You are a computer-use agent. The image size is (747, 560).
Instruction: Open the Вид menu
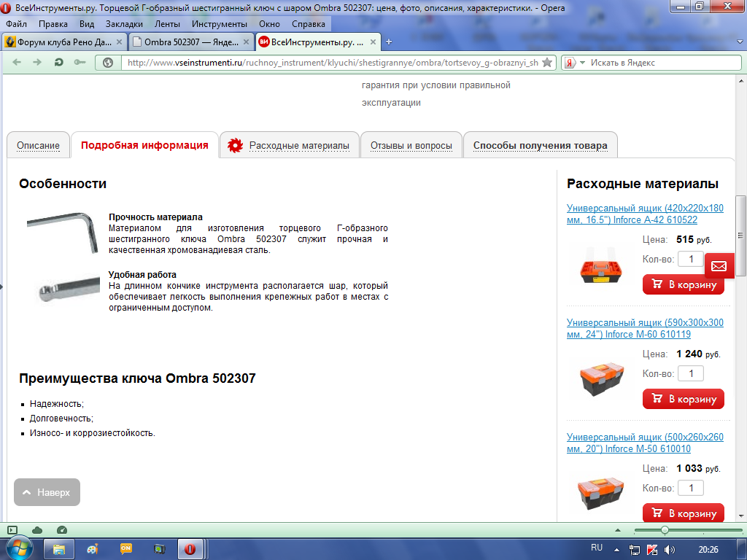pyautogui.click(x=87, y=24)
